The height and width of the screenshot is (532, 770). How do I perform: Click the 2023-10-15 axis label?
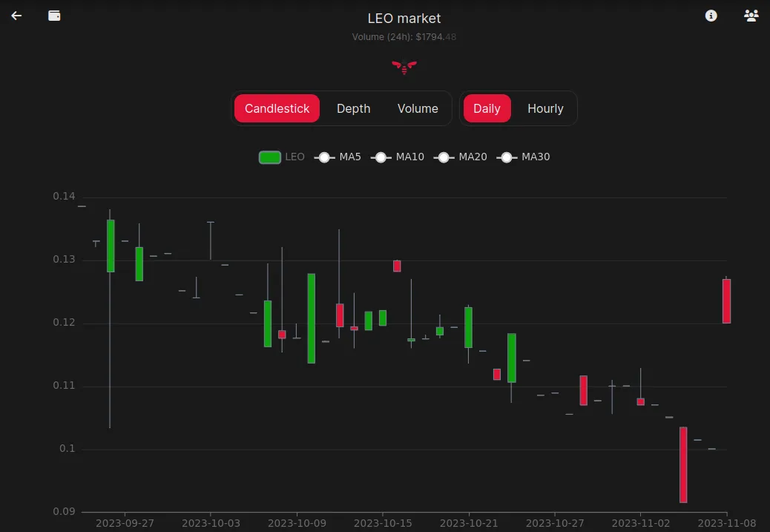pyautogui.click(x=383, y=523)
